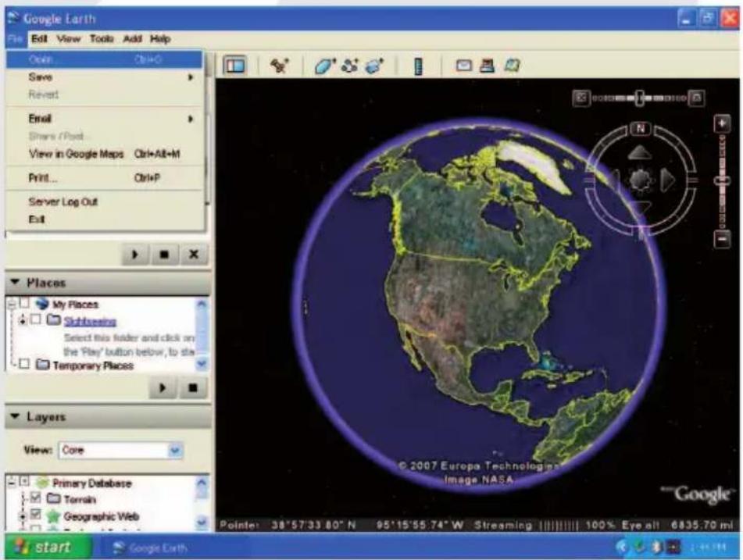
Task: Open the View menu
Action: click(69, 39)
